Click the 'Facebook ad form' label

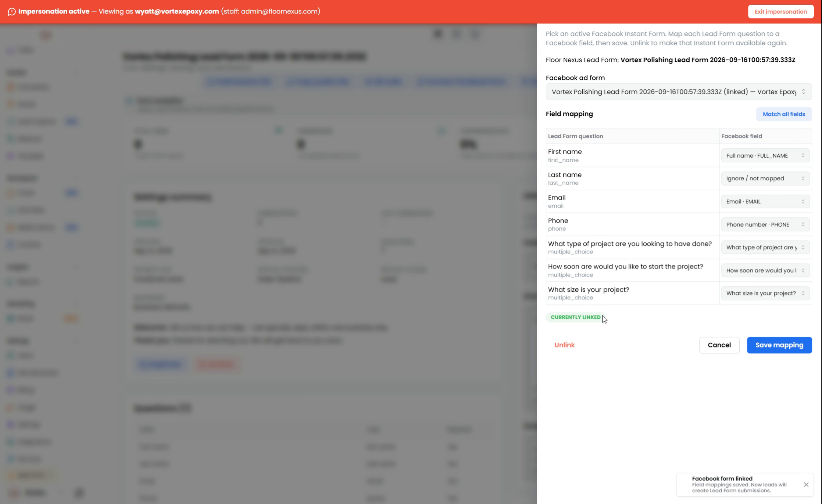575,78
